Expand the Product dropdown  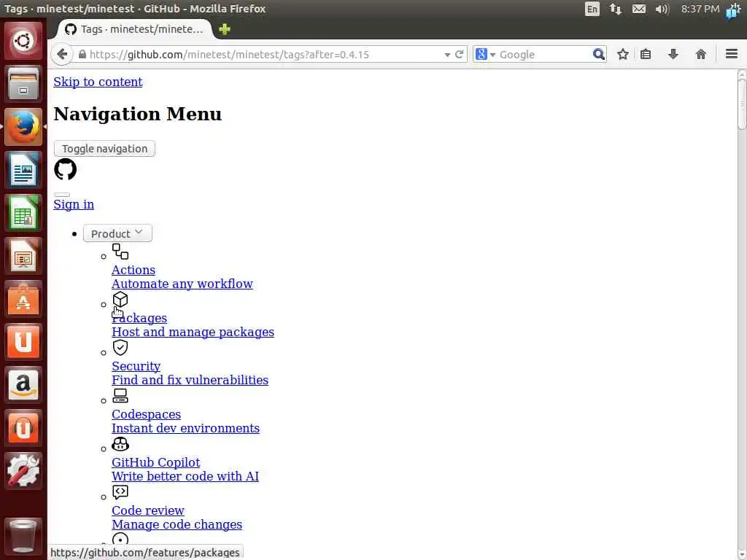click(x=117, y=233)
